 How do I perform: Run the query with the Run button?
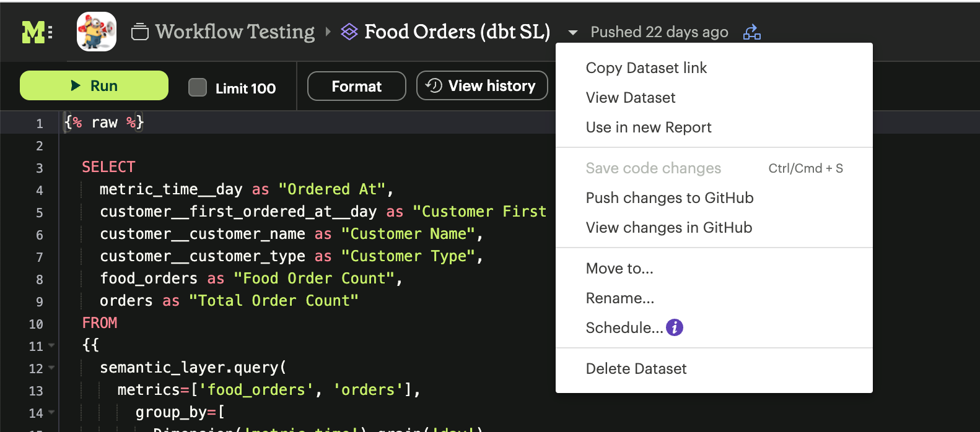pyautogui.click(x=94, y=85)
